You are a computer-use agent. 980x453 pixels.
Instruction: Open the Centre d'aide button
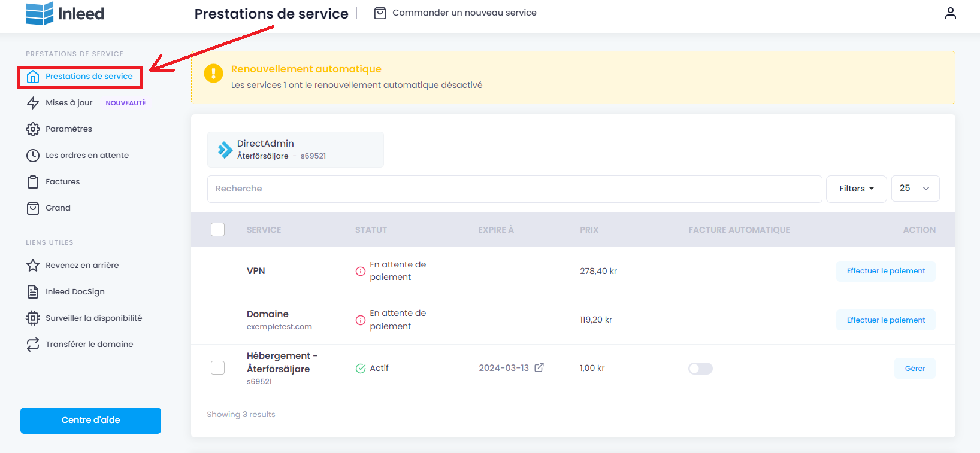pyautogui.click(x=90, y=421)
